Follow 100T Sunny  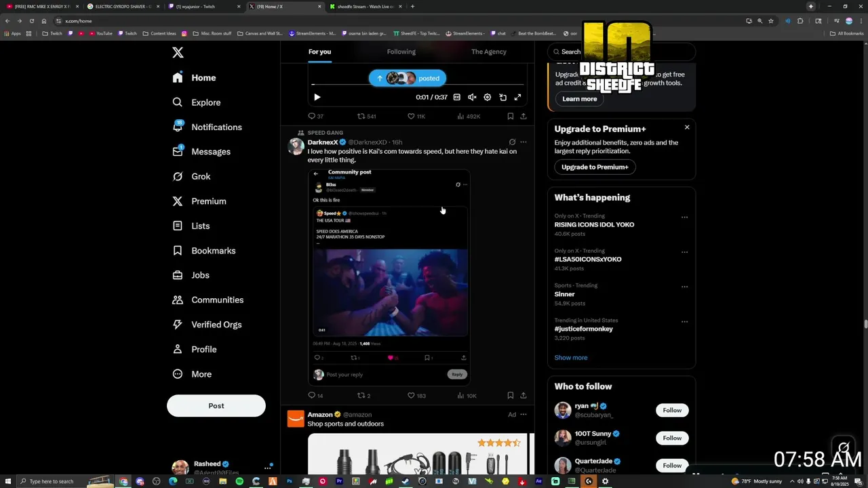[x=672, y=438]
